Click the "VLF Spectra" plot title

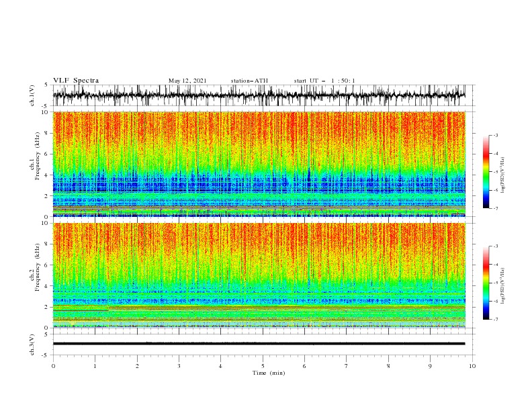(x=76, y=81)
